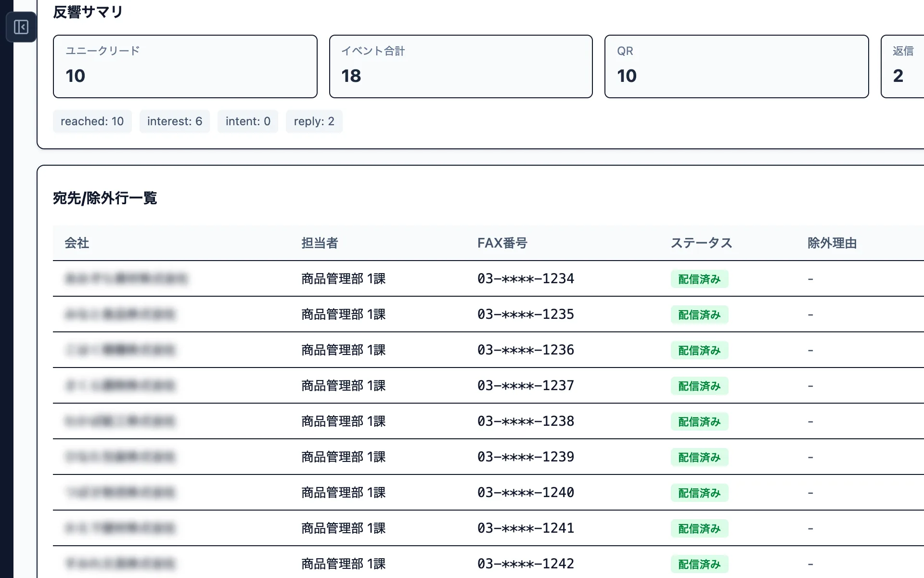Click the reply: 2 chip
The width and height of the screenshot is (924, 578).
click(x=314, y=121)
